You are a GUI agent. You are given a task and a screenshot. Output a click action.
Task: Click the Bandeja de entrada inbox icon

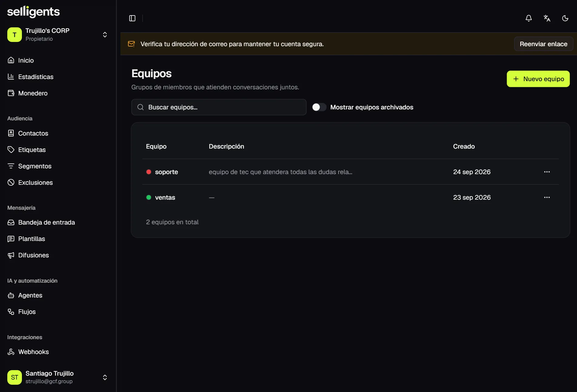pos(11,222)
